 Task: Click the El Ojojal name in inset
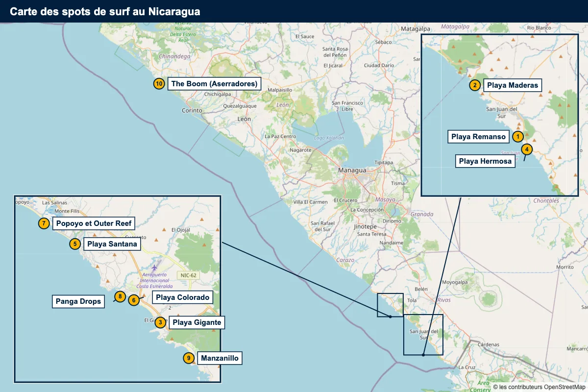coord(180,230)
